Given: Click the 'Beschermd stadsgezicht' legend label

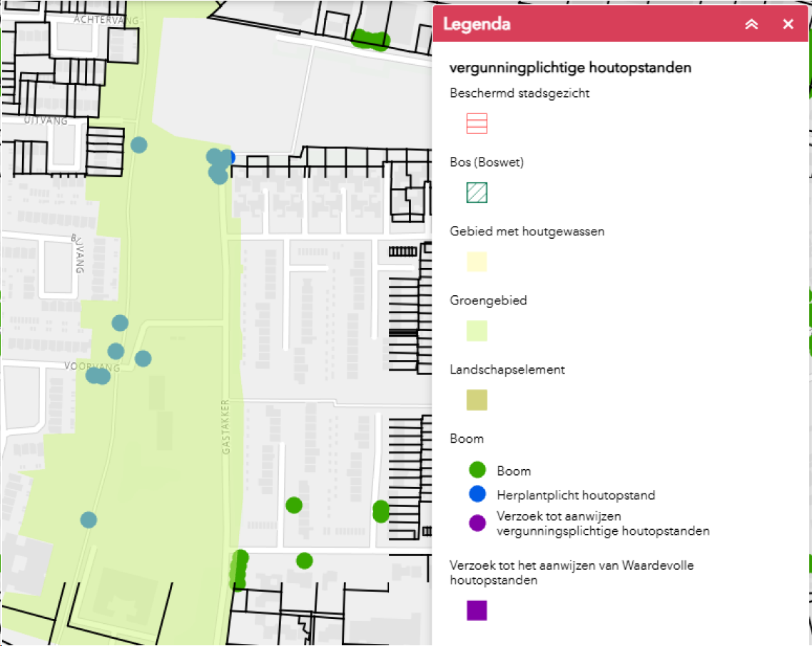Looking at the screenshot, I should pos(519,93).
